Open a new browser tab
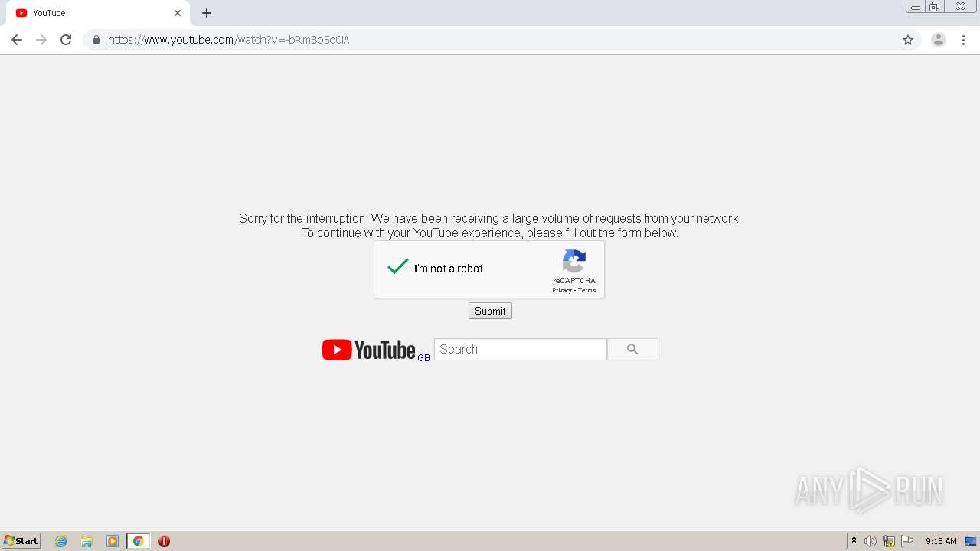Screen dimensions: 980x551 click(x=207, y=13)
